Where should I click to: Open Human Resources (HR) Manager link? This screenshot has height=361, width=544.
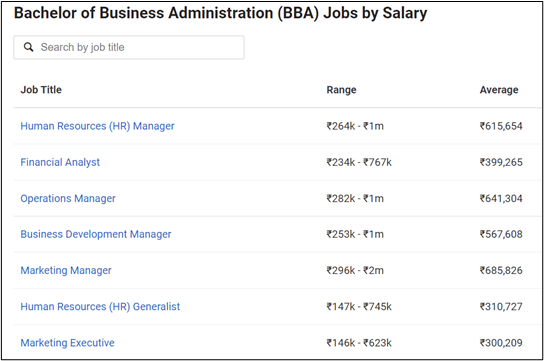coord(97,126)
